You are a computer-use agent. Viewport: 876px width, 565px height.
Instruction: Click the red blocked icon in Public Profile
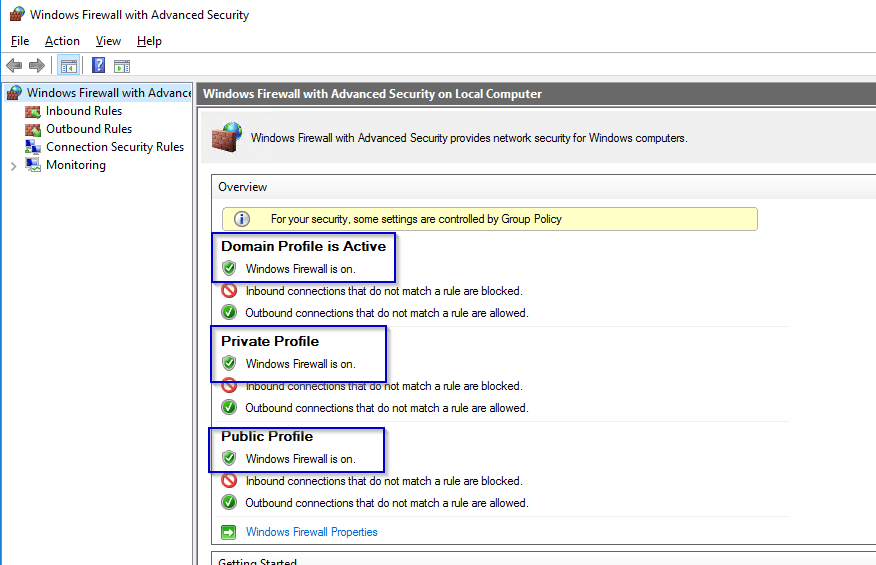(x=229, y=481)
